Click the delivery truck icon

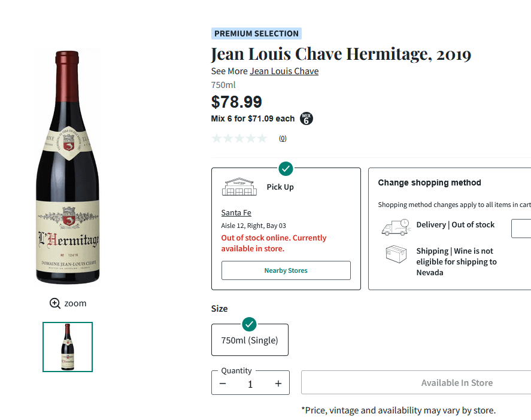396,227
